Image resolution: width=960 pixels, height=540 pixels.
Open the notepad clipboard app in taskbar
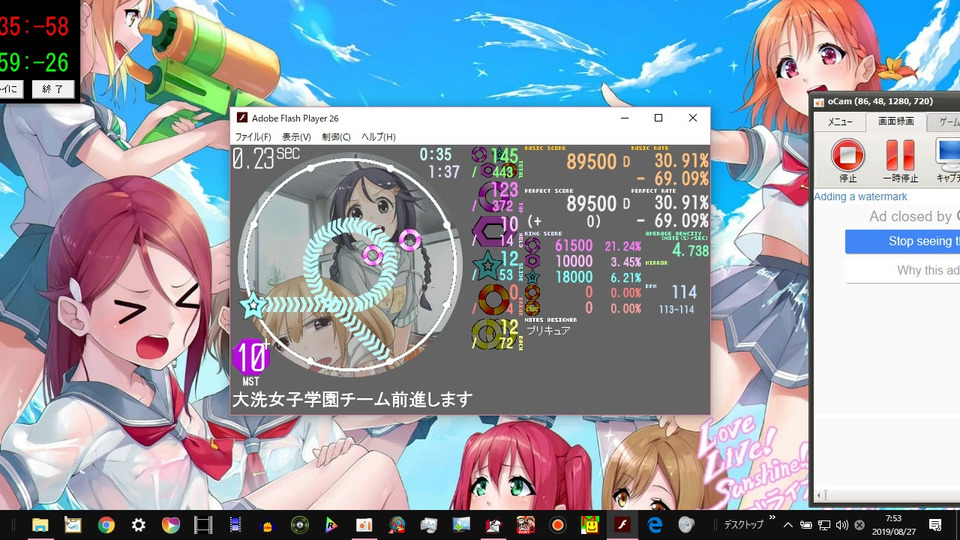[x=73, y=525]
